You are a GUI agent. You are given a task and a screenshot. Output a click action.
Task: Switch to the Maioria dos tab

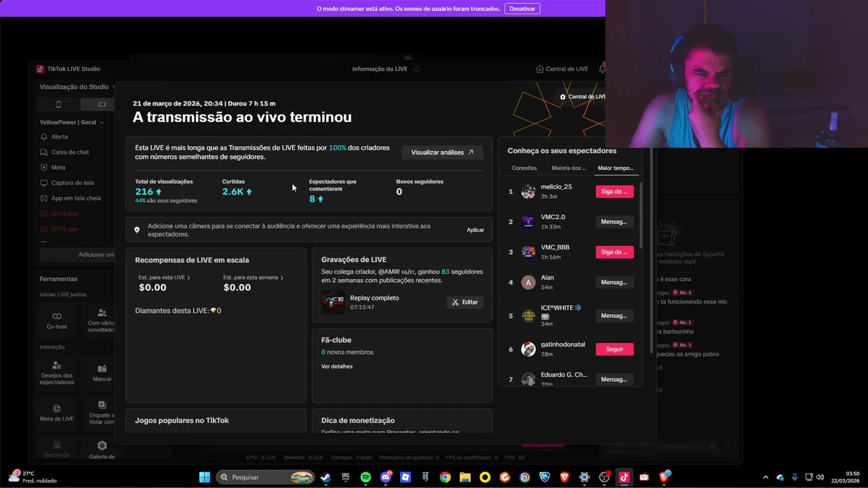569,168
